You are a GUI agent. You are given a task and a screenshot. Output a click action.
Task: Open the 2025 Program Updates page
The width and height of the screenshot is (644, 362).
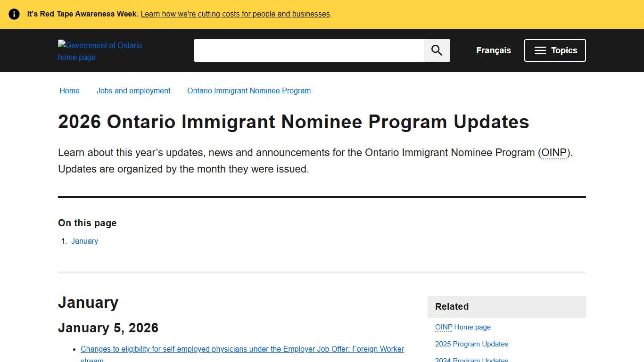(471, 344)
